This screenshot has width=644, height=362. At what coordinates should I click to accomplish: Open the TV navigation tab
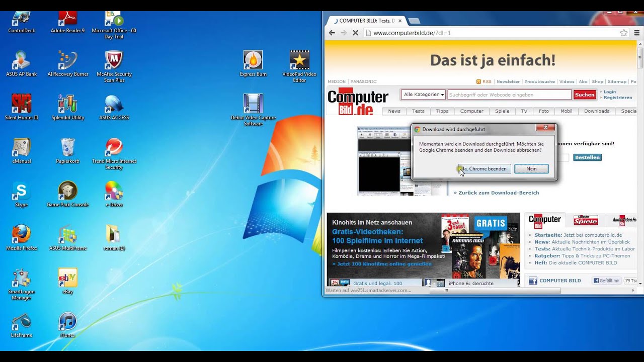click(524, 111)
